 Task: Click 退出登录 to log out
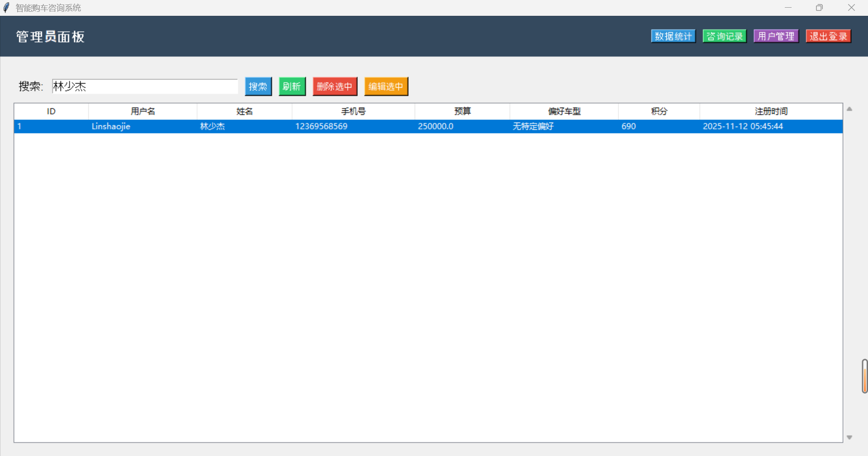click(x=828, y=36)
